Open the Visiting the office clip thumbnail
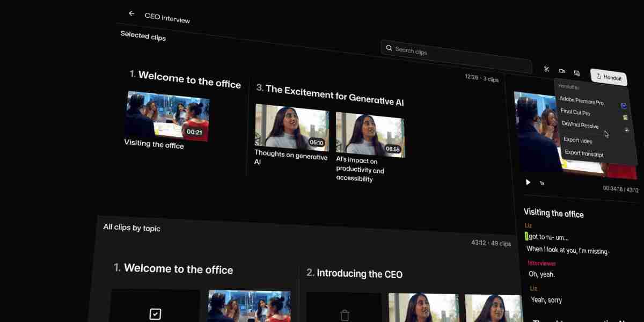The image size is (644, 322). point(166,116)
